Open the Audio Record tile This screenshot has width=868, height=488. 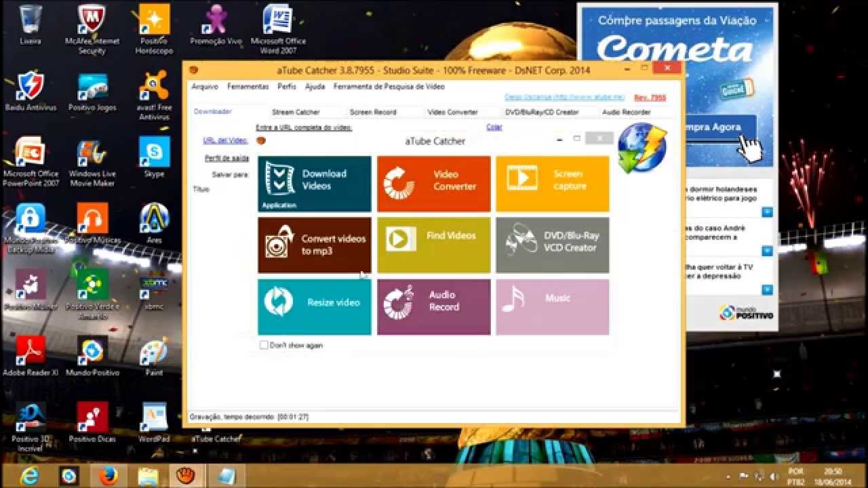434,307
